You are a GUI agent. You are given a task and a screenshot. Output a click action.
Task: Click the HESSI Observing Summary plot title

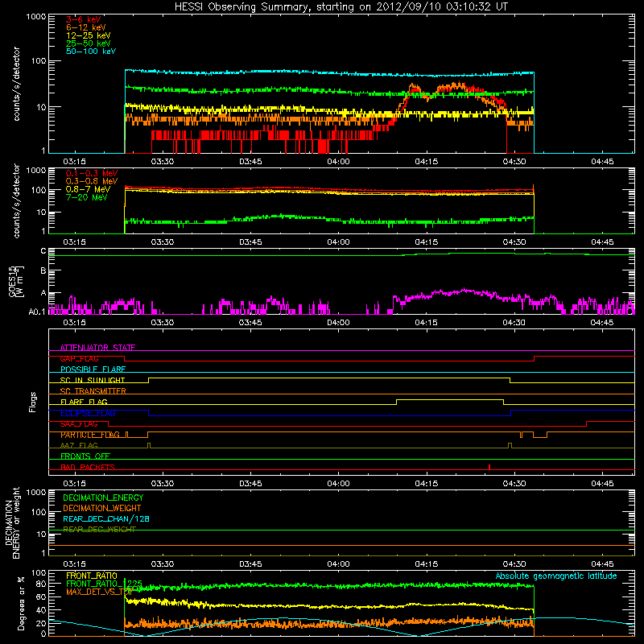point(341,7)
